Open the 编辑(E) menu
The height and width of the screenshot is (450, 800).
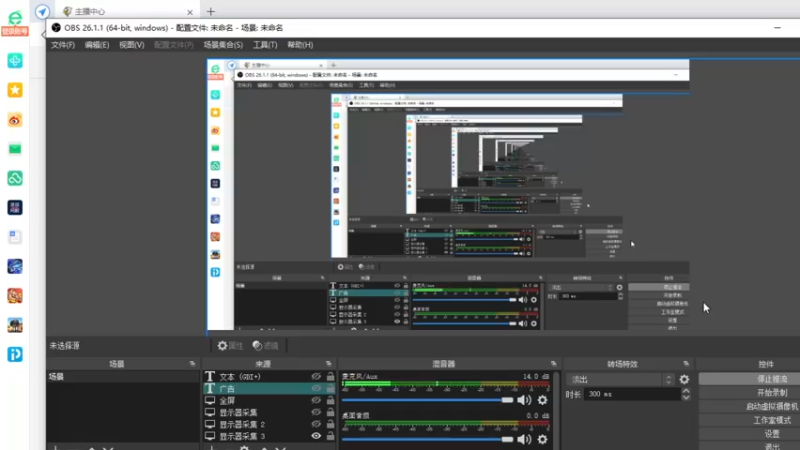[x=96, y=45]
